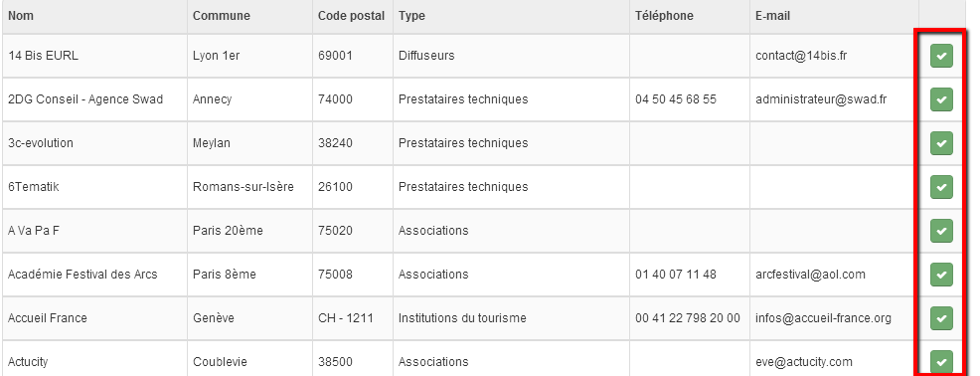Click check icon for Académie Festival des Arcs

pos(941,274)
